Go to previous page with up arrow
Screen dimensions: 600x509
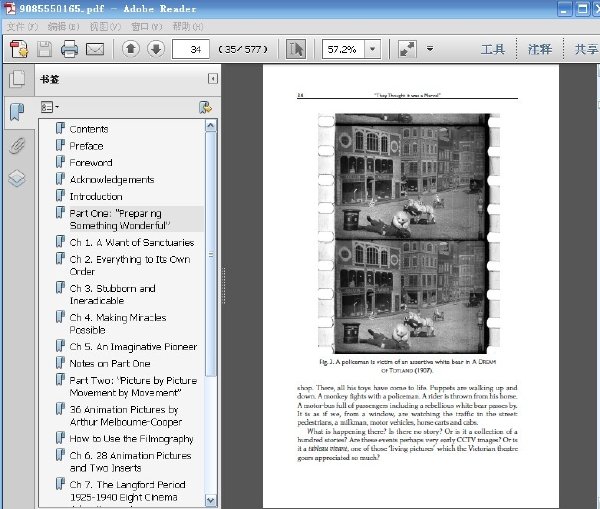pyautogui.click(x=131, y=49)
